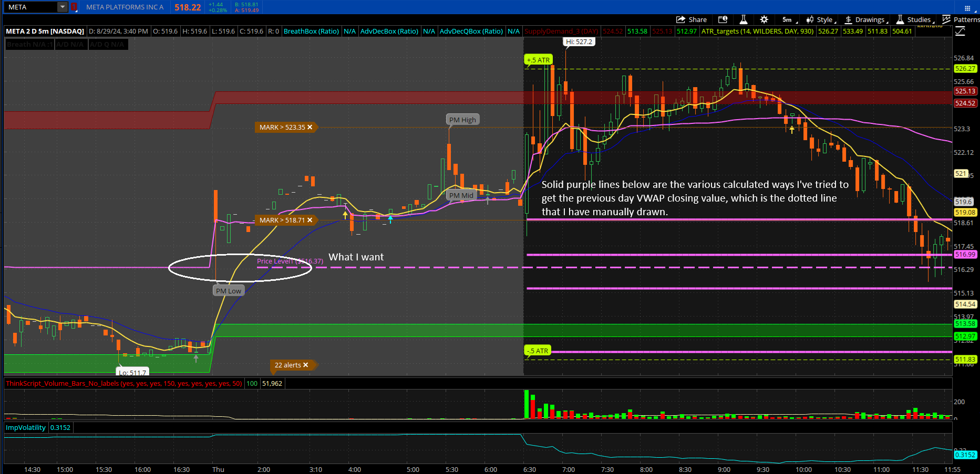980x474 pixels.
Task: Expand the META symbol dropdown arrow
Action: click(x=63, y=7)
